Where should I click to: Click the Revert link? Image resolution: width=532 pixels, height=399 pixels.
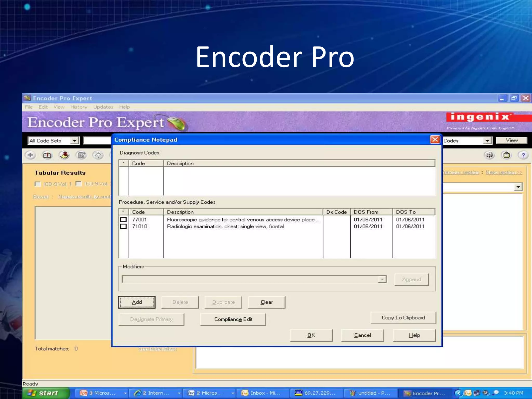[41, 197]
